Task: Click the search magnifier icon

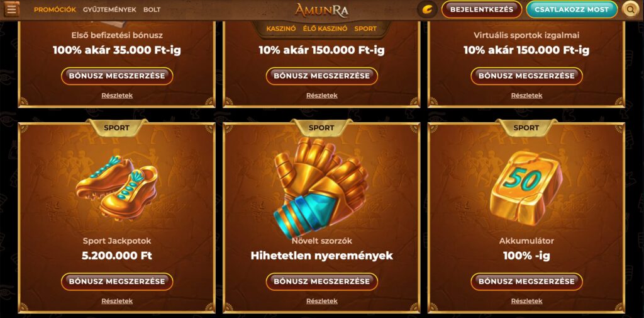Action: tap(630, 9)
